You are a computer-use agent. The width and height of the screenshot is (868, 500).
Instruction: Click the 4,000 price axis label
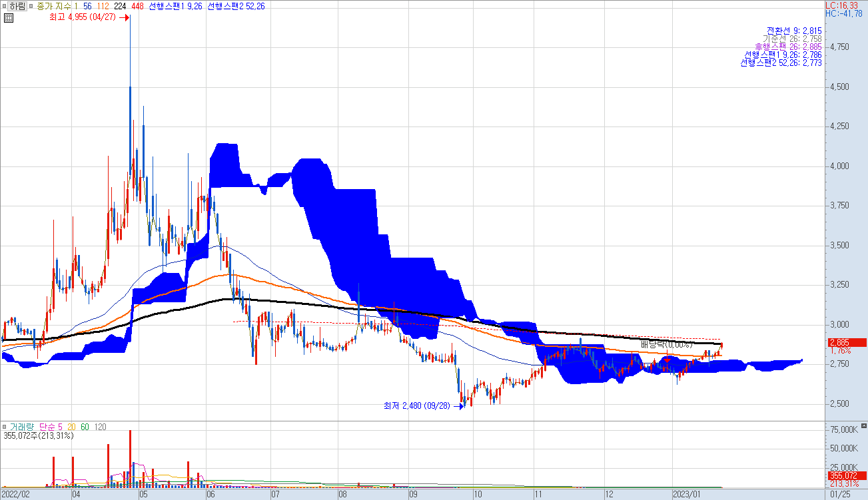839,166
